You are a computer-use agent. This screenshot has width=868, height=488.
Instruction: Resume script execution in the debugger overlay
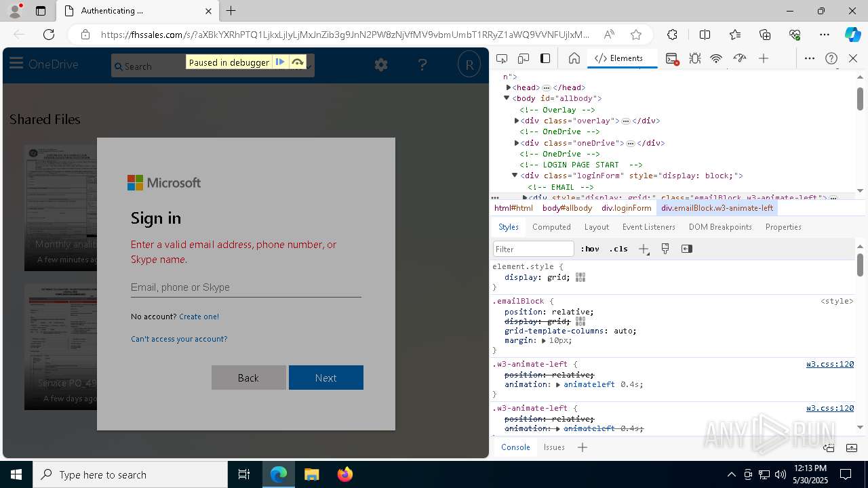click(280, 62)
